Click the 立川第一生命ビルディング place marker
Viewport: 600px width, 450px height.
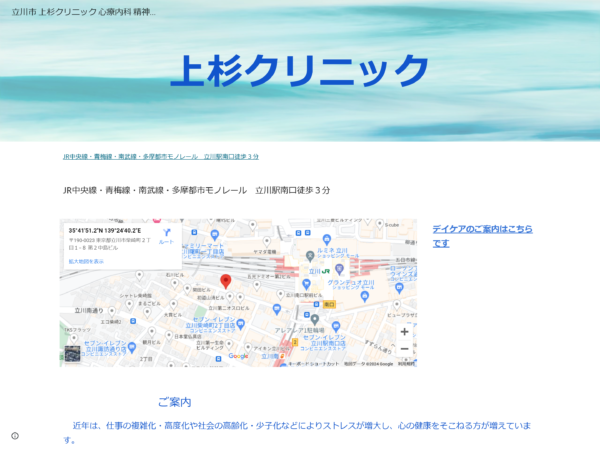click(x=229, y=344)
